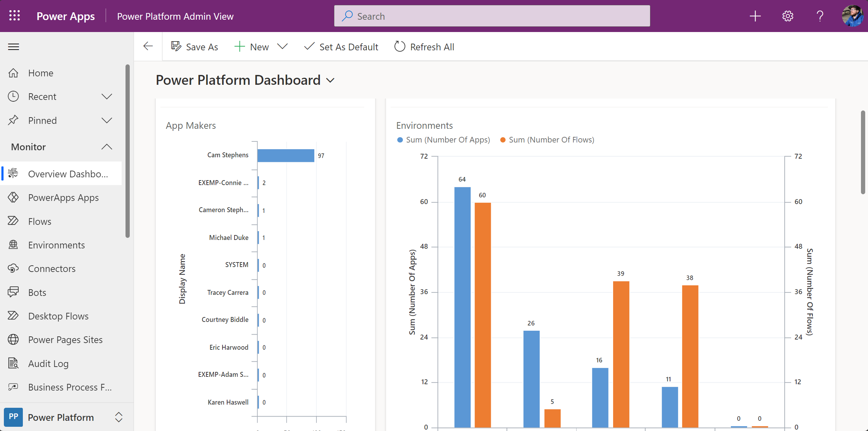Collapse the Monitor section chevron
This screenshot has width=868, height=431.
point(107,147)
